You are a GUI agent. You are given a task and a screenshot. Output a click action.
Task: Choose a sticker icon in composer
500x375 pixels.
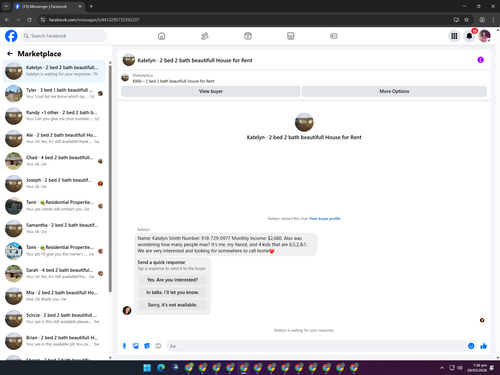[147, 346]
